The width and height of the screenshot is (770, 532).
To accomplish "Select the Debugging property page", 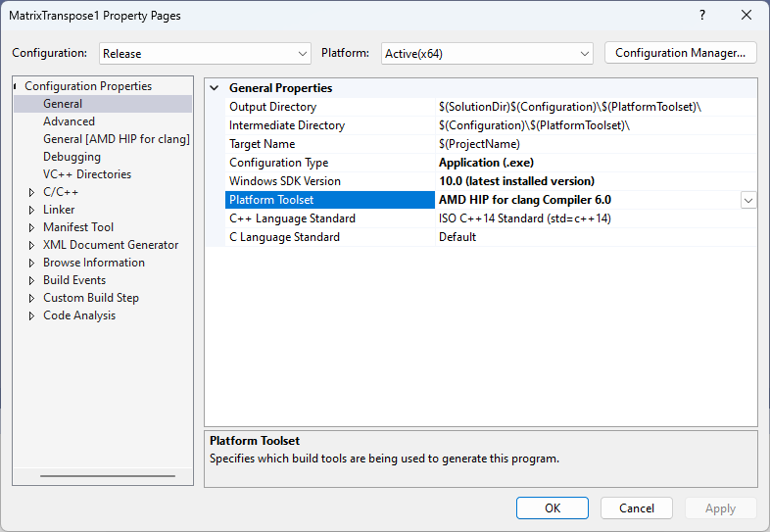I will tap(72, 157).
